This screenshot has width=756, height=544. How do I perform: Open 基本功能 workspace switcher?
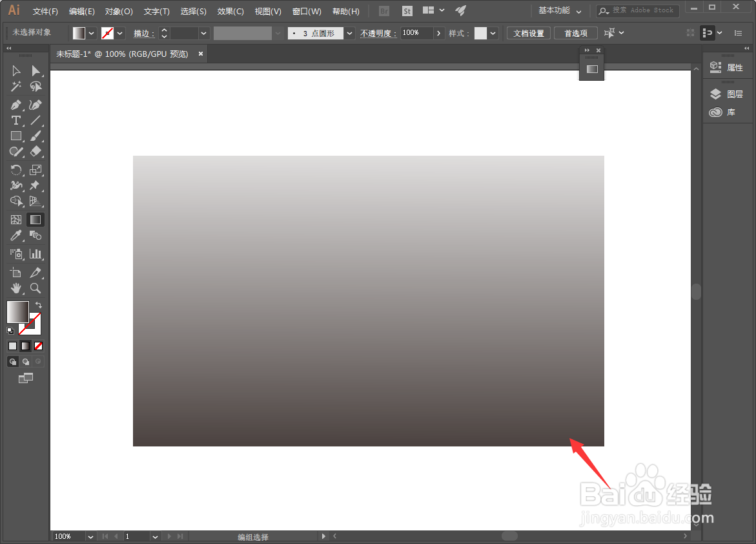click(559, 10)
